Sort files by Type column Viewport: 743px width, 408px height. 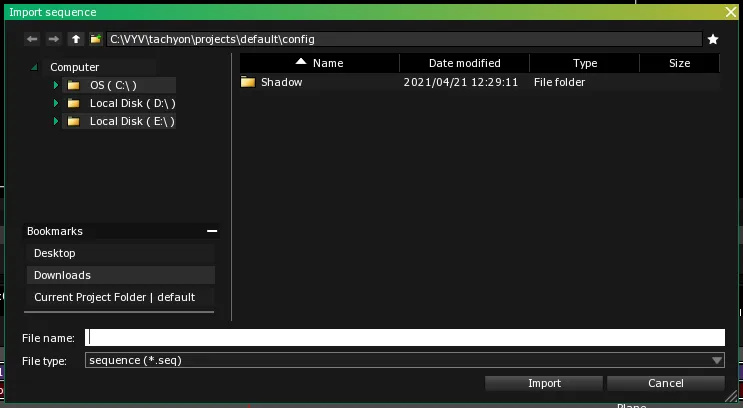pos(585,63)
